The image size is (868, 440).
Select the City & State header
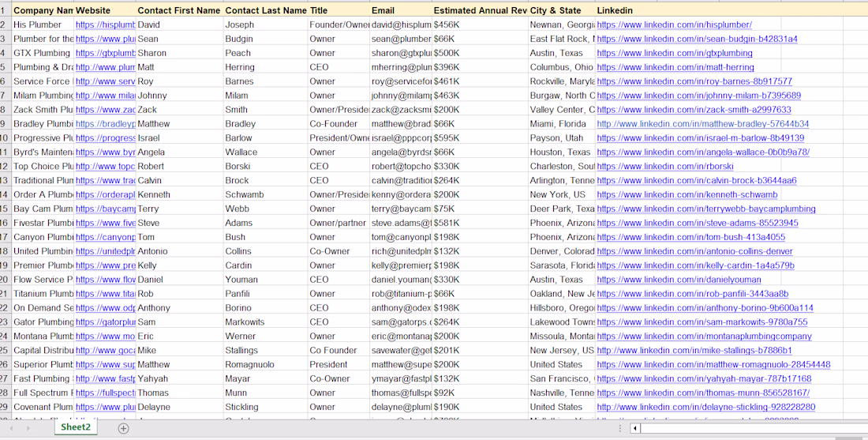pyautogui.click(x=561, y=10)
